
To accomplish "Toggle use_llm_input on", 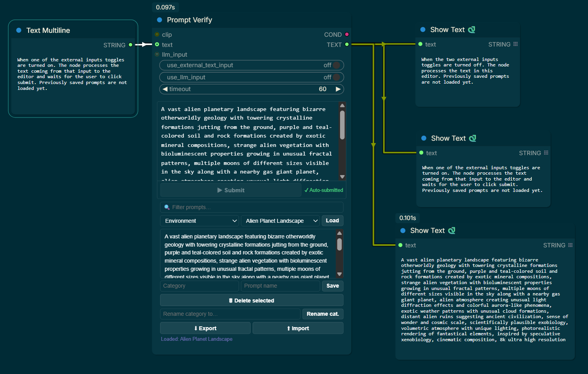I will pyautogui.click(x=251, y=77).
